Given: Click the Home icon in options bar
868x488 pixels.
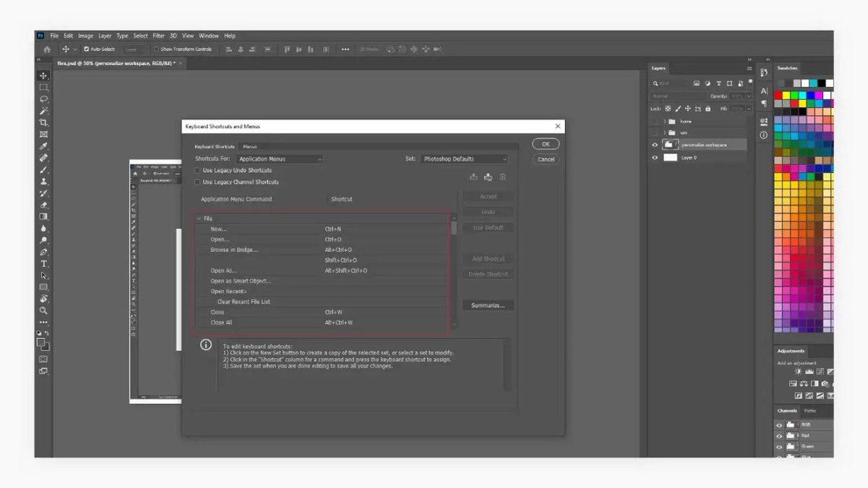Looking at the screenshot, I should click(47, 49).
